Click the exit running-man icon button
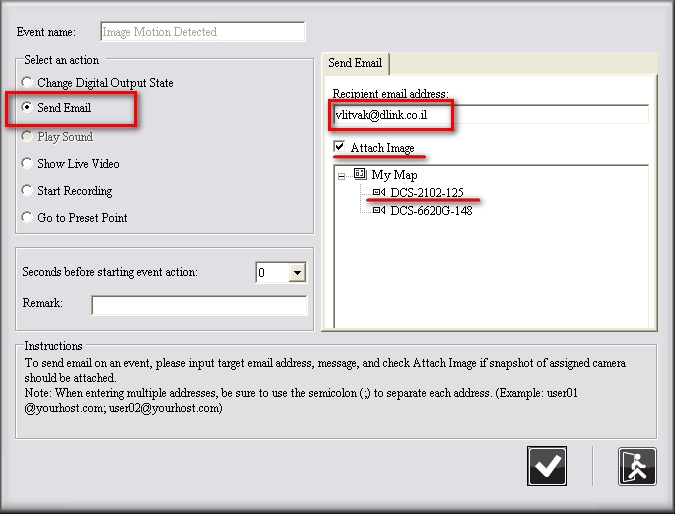 (637, 466)
